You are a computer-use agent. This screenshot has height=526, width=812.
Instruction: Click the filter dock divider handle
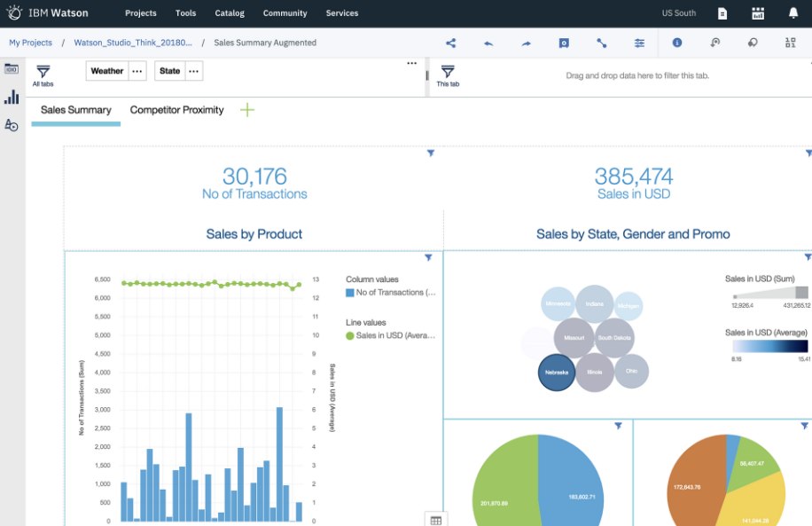427,75
